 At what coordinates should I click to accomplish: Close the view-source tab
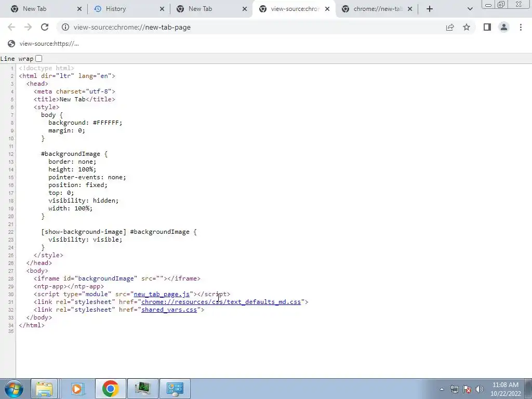[327, 9]
